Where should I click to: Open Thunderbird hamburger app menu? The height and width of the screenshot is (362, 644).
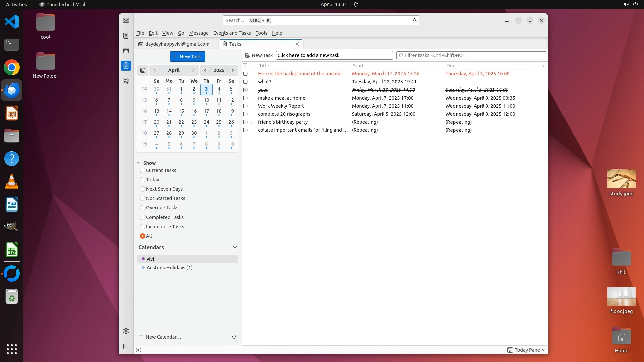coord(507,20)
